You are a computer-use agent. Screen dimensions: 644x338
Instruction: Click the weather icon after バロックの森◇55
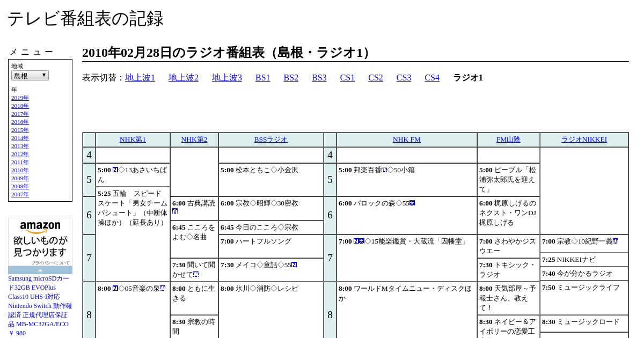point(412,203)
